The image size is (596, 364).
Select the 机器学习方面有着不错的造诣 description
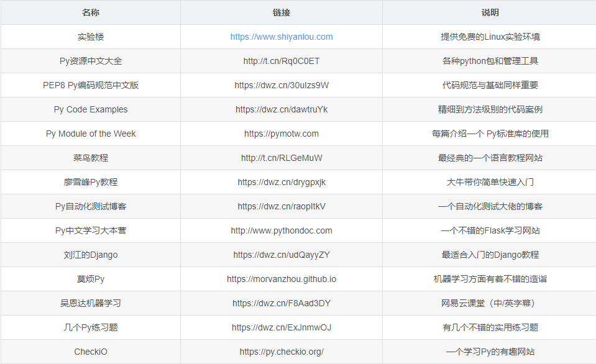490,279
